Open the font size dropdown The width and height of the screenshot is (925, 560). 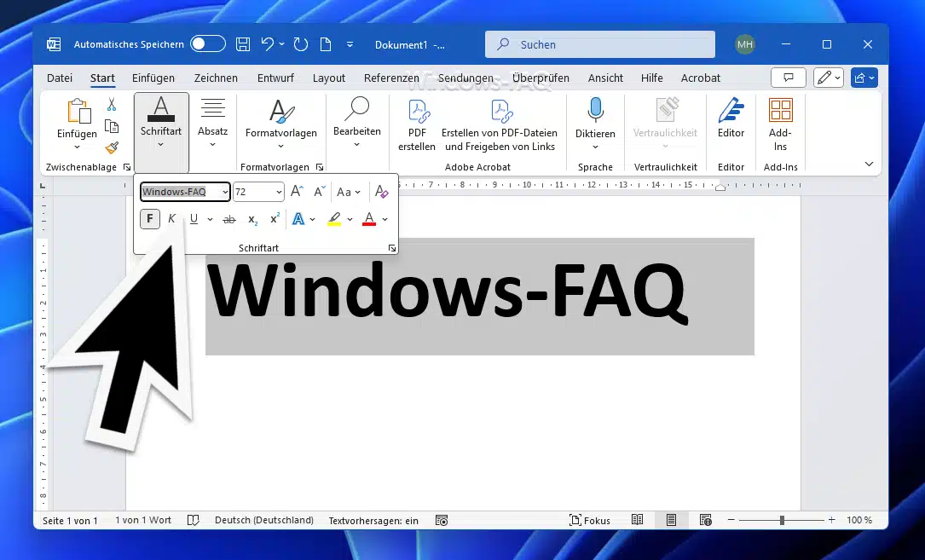coord(279,193)
